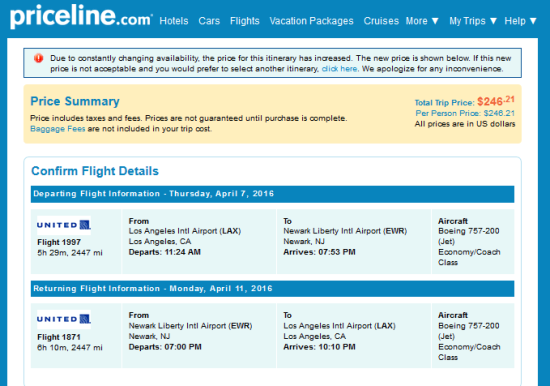Click United logo on departing flight
The image size is (550, 386).
(64, 225)
